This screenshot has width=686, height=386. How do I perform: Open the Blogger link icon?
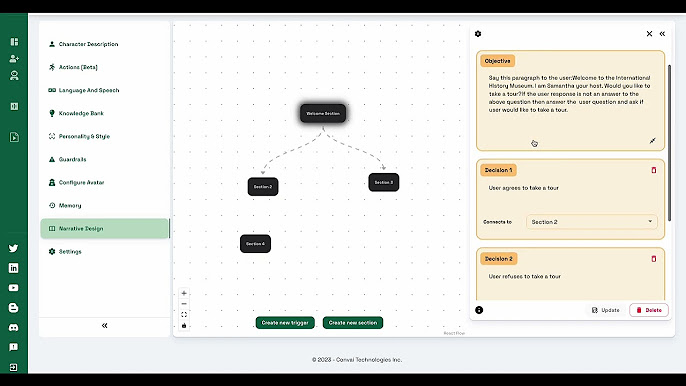click(x=14, y=308)
